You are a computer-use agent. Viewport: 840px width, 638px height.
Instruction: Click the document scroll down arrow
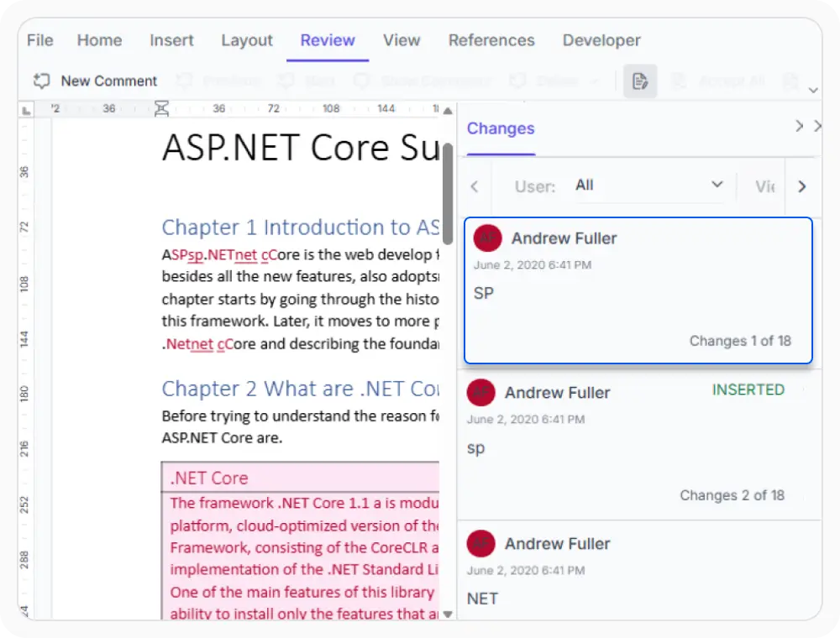tap(448, 614)
